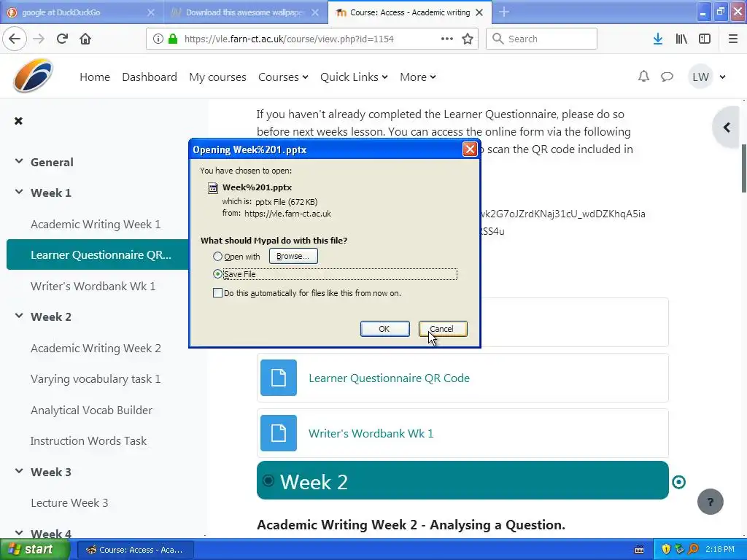The height and width of the screenshot is (560, 747).
Task: Open the Downloads arrow icon
Action: pyautogui.click(x=658, y=39)
